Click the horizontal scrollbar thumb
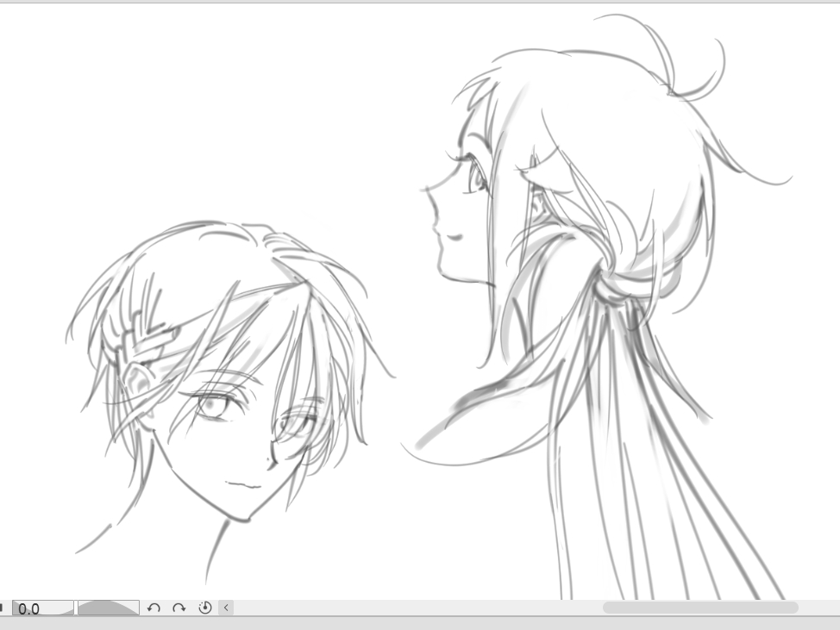 [x=699, y=608]
